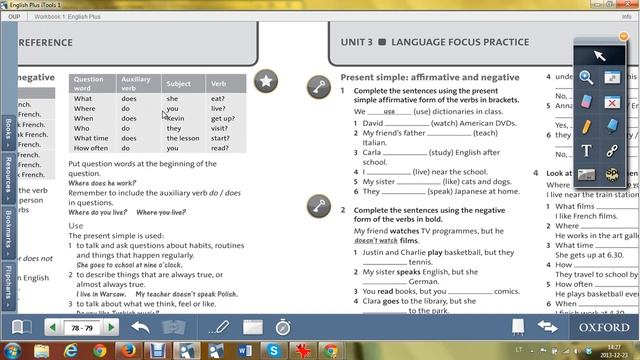Open the blank screen window tool
Image resolution: width=640 pixels, height=360 pixels.
[253, 327]
